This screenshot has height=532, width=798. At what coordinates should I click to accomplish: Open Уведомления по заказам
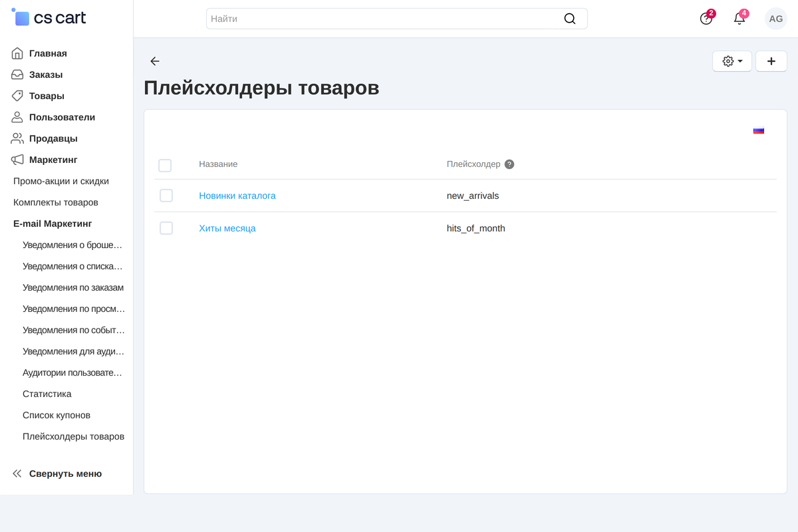(73, 287)
